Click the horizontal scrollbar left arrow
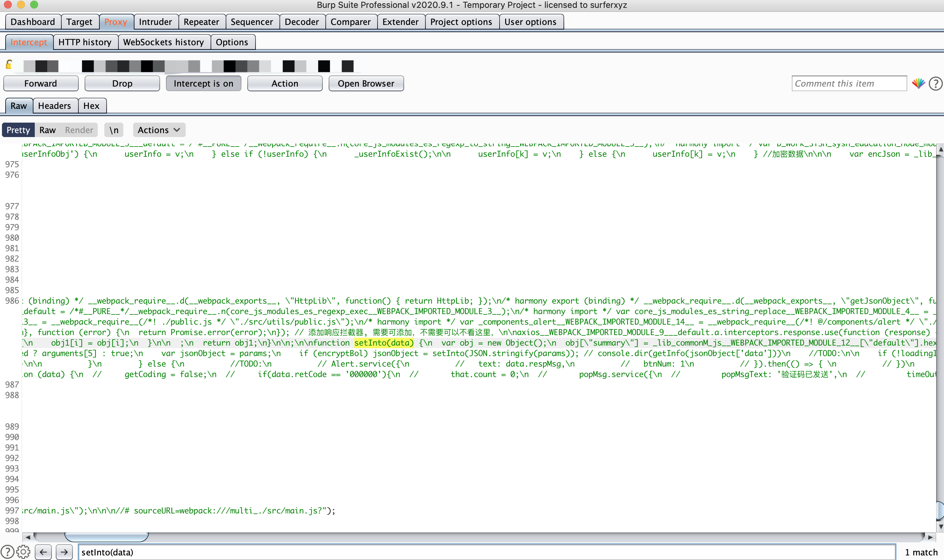The height and width of the screenshot is (560, 944). pos(28,537)
